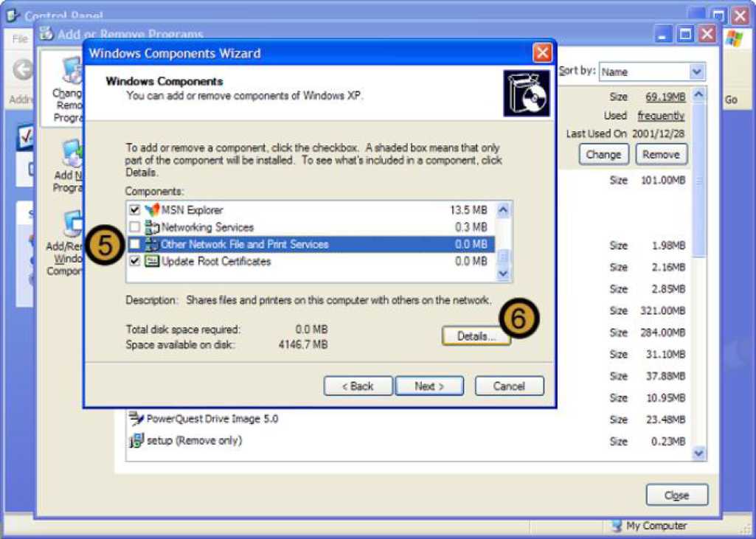Click Cancel in the Components Wizard
Viewport: 756px width, 539px height.
click(509, 386)
